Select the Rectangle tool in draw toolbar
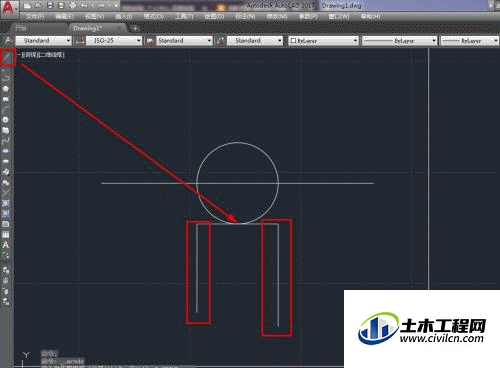 [6, 99]
